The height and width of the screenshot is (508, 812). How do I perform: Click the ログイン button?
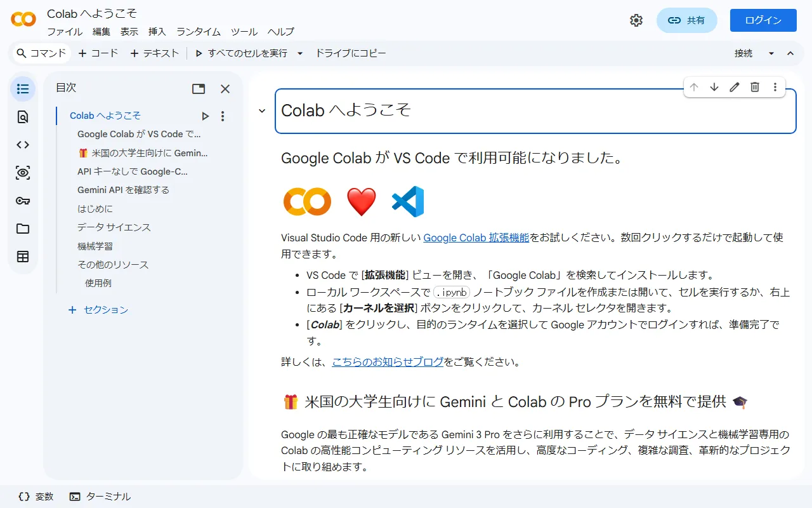tap(763, 20)
